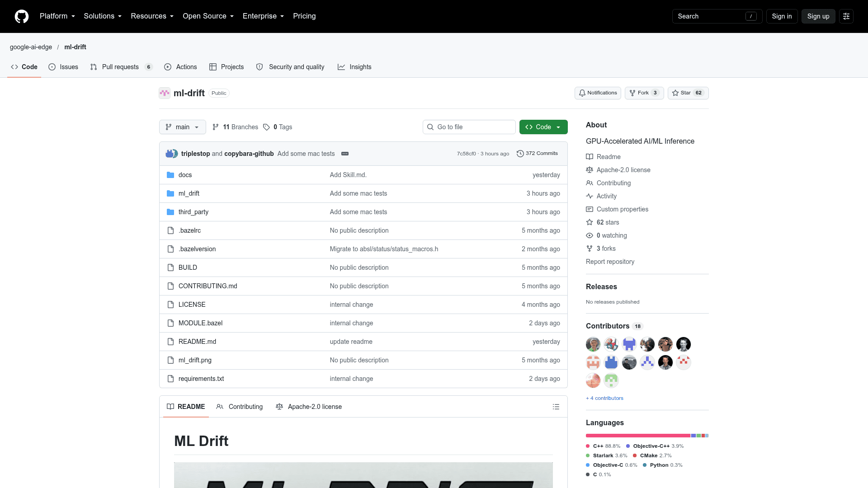
Task: Click the LICENSE file icon
Action: (x=170, y=305)
